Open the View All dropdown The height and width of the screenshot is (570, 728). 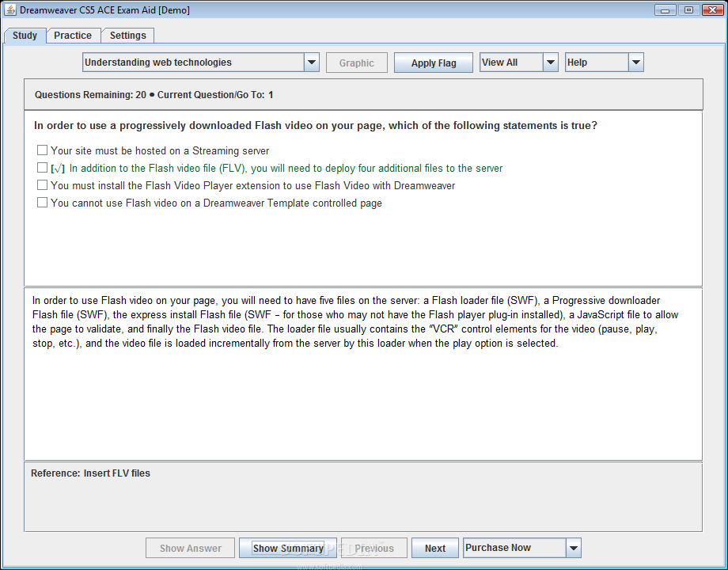coord(518,63)
